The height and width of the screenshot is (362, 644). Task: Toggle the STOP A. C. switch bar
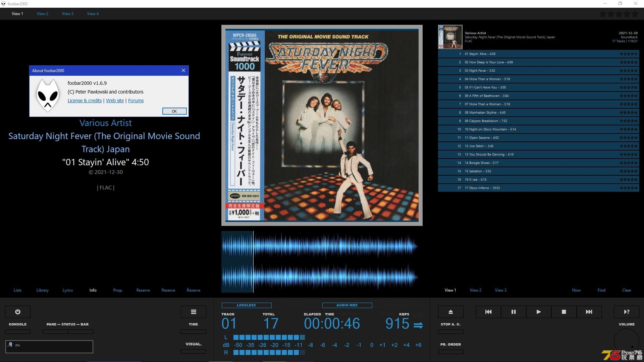(451, 331)
